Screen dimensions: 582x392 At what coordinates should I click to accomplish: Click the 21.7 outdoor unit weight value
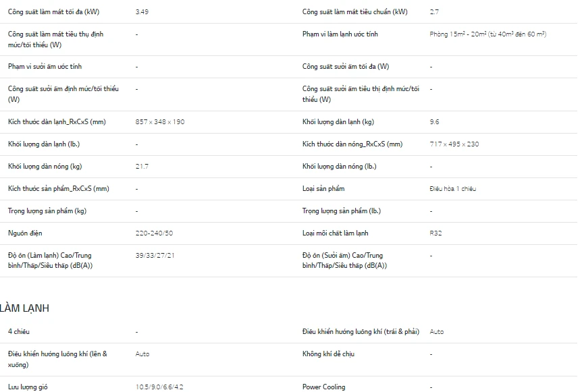(x=142, y=167)
